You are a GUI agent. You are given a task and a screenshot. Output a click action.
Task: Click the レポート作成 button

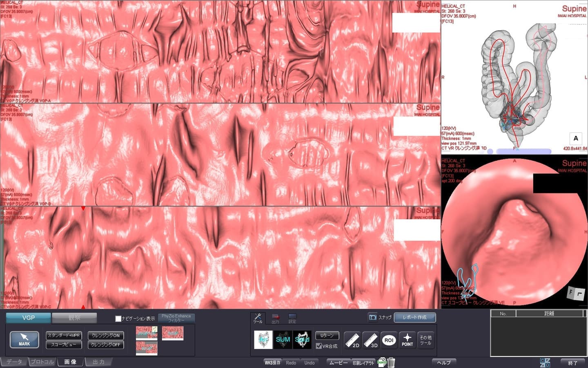[414, 317]
